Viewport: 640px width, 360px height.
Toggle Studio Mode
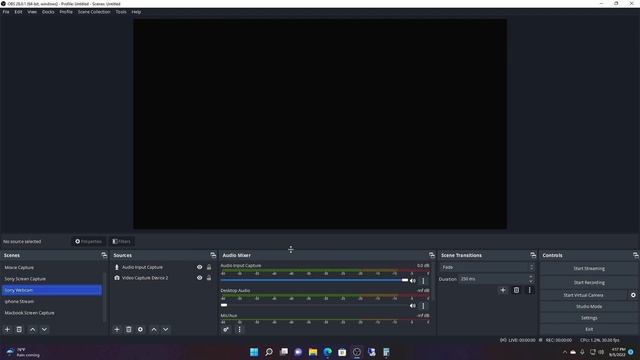click(x=589, y=307)
